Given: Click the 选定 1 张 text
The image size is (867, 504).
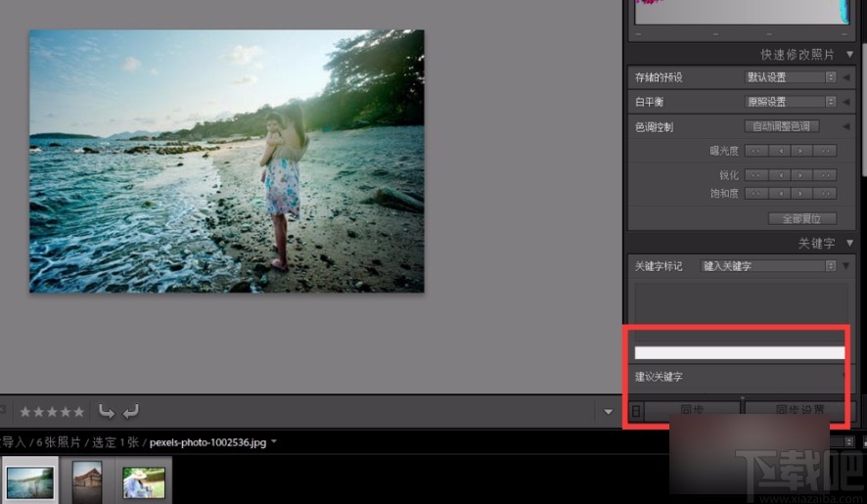Looking at the screenshot, I should coord(115,442).
